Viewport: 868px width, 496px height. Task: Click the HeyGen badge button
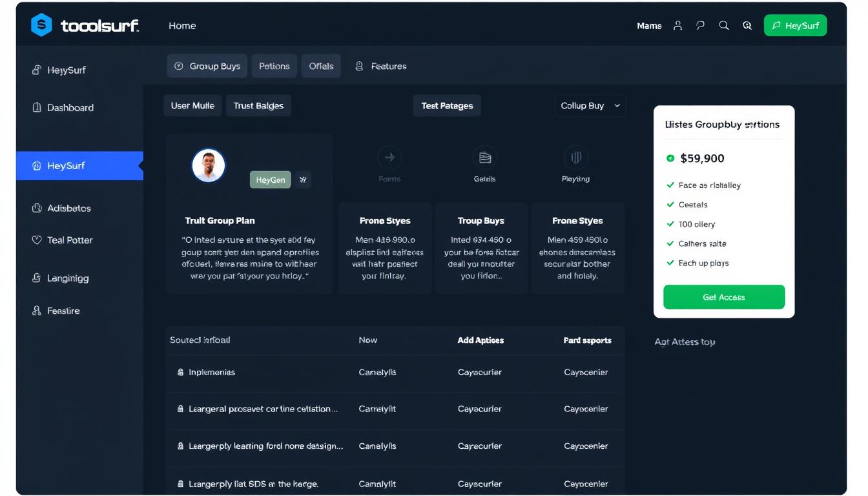(271, 180)
